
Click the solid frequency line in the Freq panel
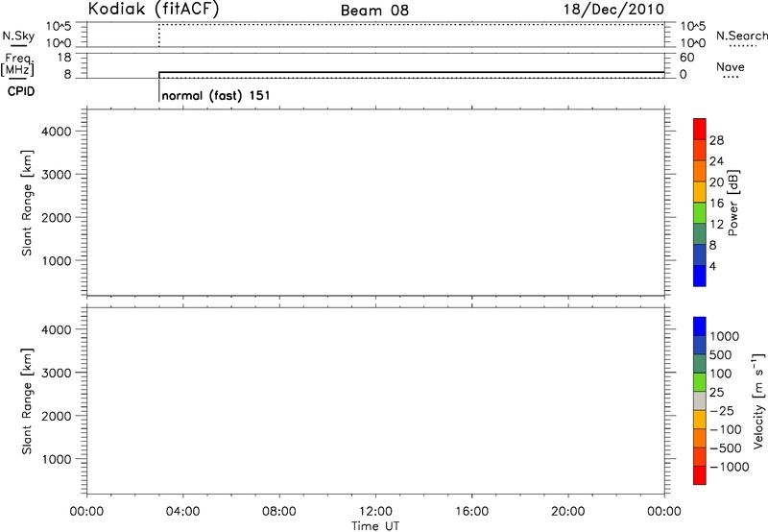pyautogui.click(x=412, y=72)
